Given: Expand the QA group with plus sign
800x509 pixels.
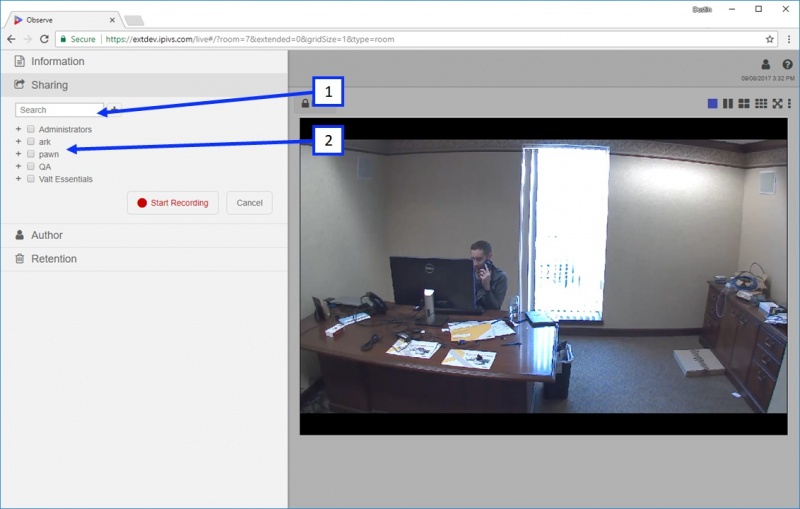Looking at the screenshot, I should tap(18, 166).
